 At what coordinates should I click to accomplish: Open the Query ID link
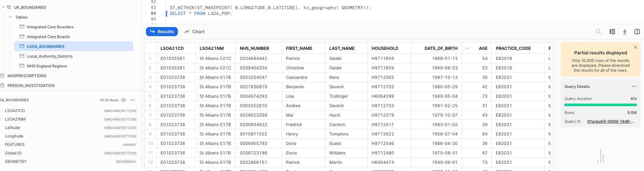pyautogui.click(x=611, y=121)
